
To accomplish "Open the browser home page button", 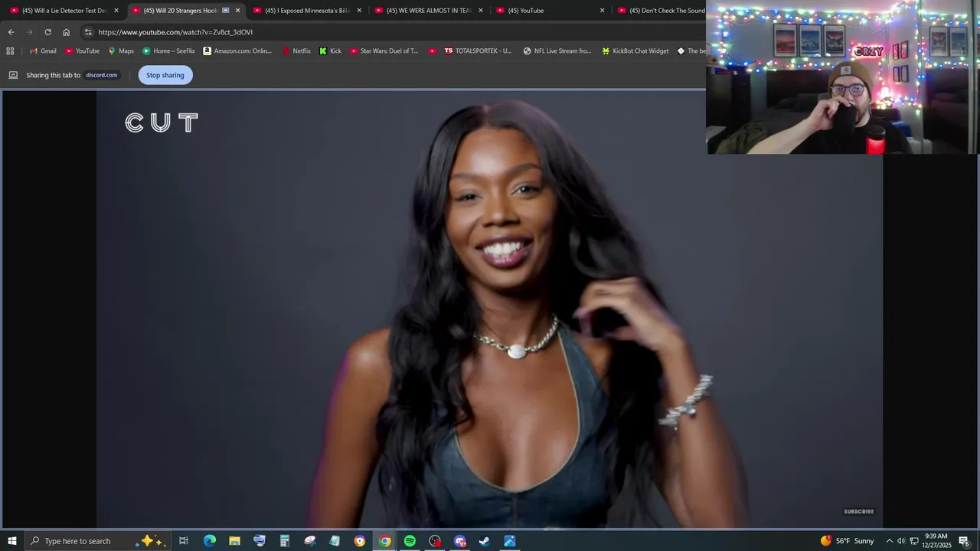I will tap(66, 32).
